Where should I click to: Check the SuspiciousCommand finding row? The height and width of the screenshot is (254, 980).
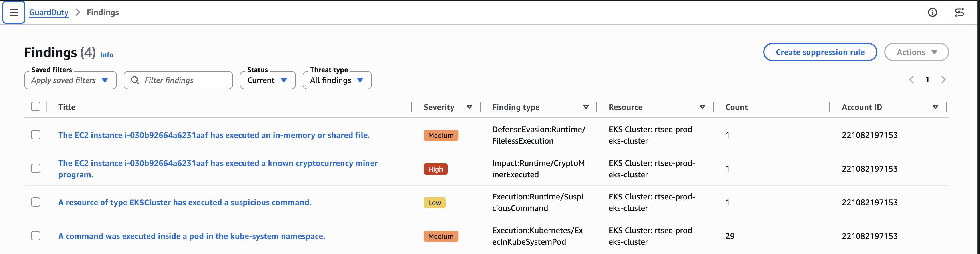(36, 202)
